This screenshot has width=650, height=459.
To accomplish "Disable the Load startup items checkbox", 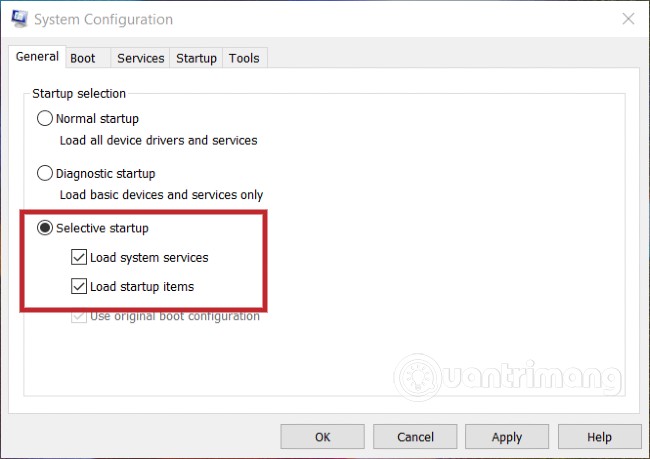I will (80, 287).
